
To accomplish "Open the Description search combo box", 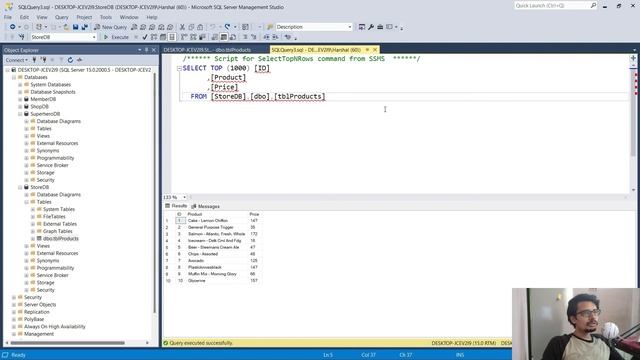I will (x=350, y=27).
